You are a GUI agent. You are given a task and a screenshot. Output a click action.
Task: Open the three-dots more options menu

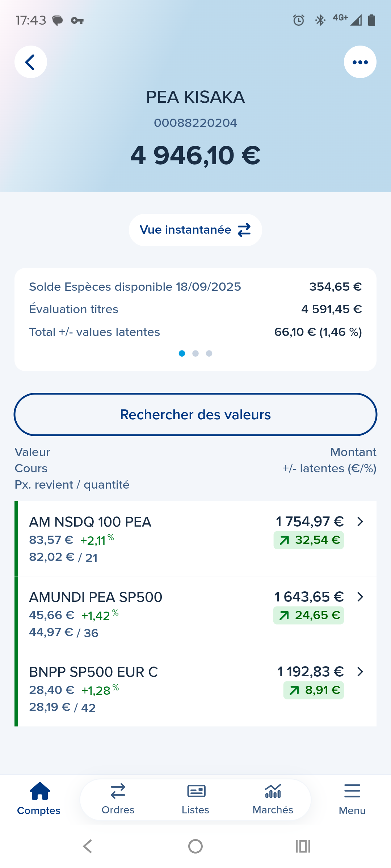point(360,62)
